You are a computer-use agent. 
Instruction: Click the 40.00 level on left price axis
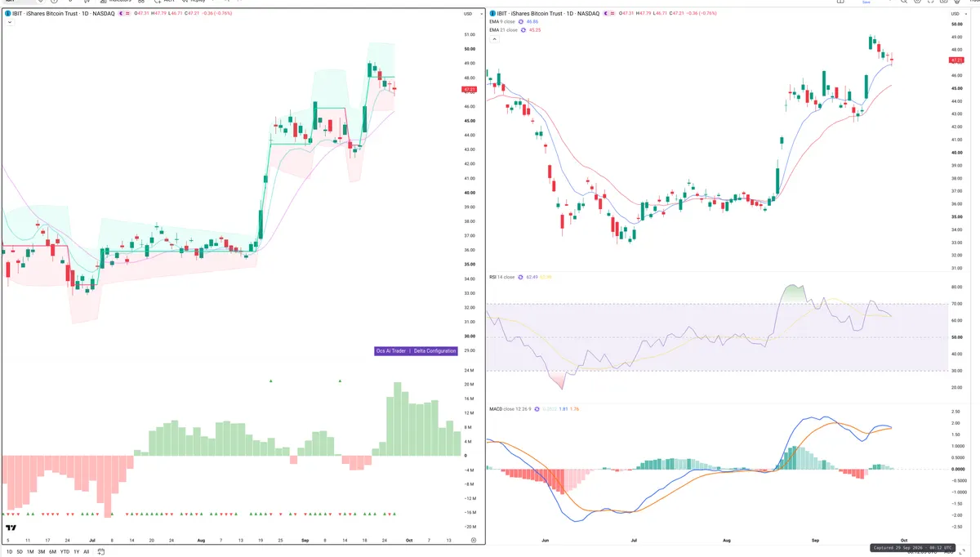(x=469, y=193)
